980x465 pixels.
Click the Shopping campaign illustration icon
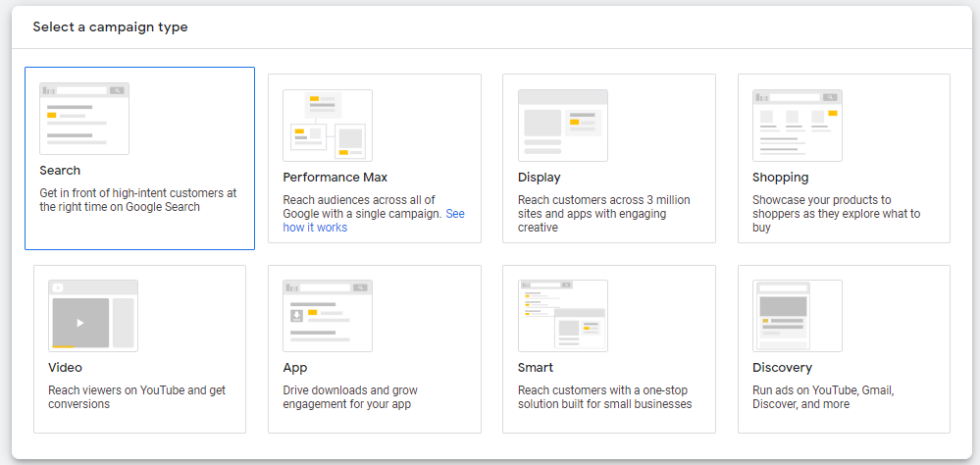click(x=797, y=126)
